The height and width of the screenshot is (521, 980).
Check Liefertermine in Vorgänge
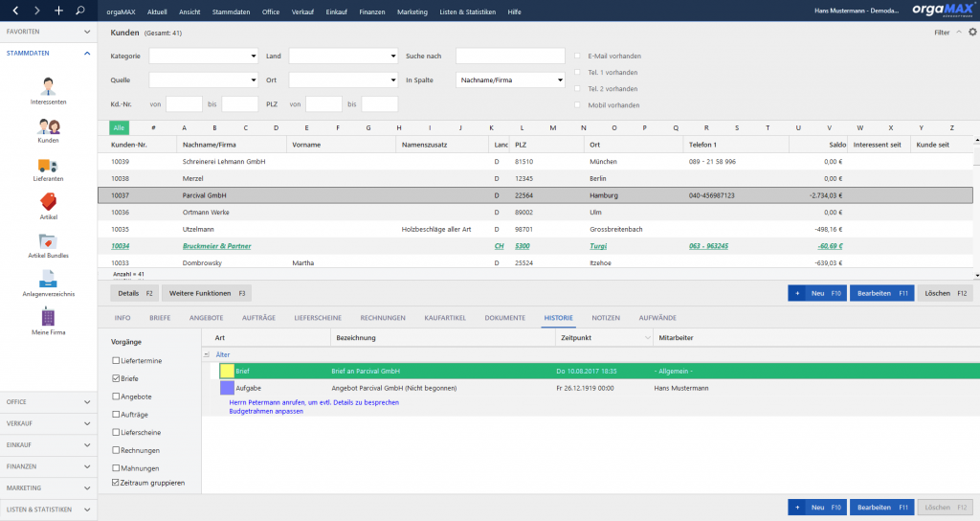116,360
